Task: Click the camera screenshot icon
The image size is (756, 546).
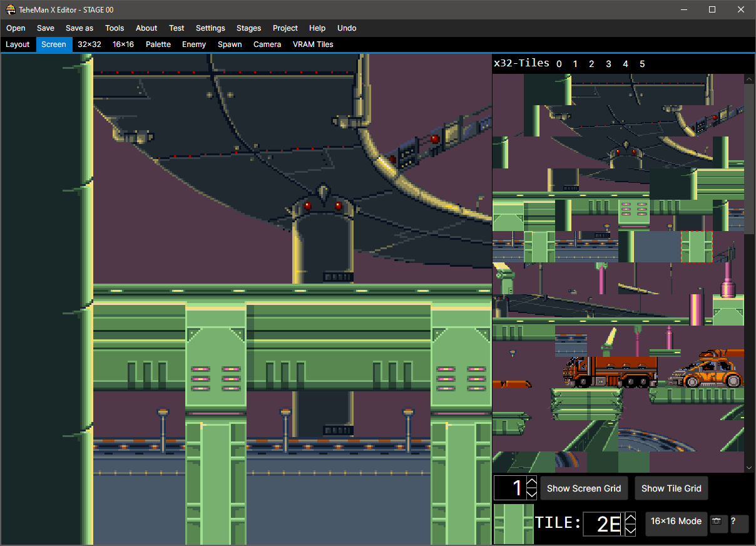Action: pyautogui.click(x=718, y=522)
